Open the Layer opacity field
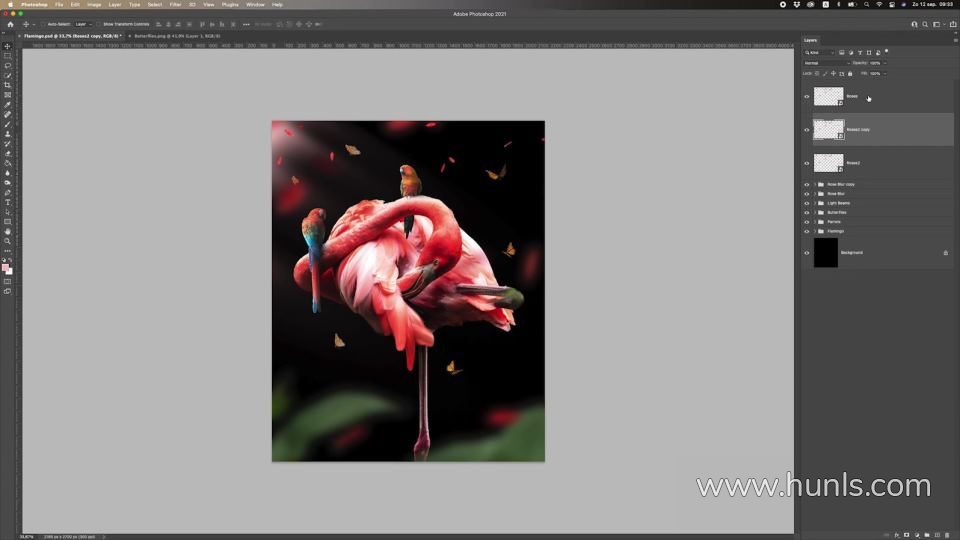Screen dimensions: 960x540 pos(877,63)
